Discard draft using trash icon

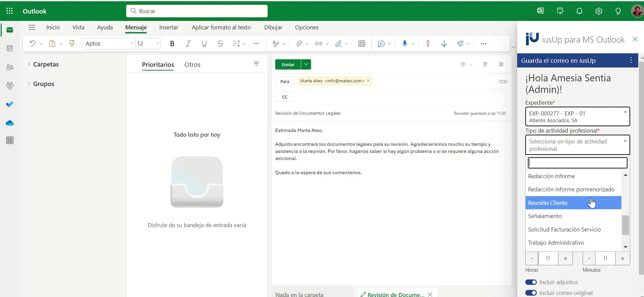[x=485, y=64]
